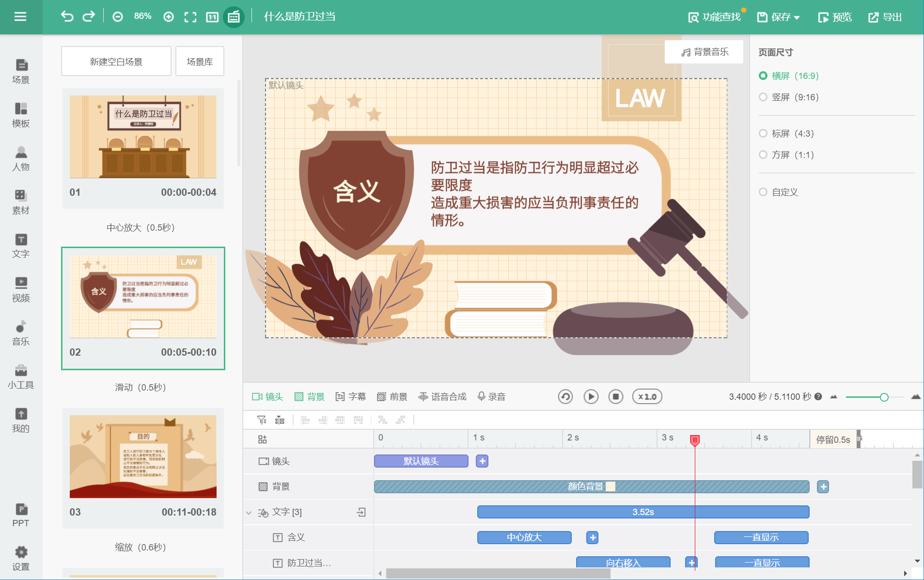This screenshot has height=580, width=924.
Task: Change playback speed x1.0
Action: click(647, 396)
